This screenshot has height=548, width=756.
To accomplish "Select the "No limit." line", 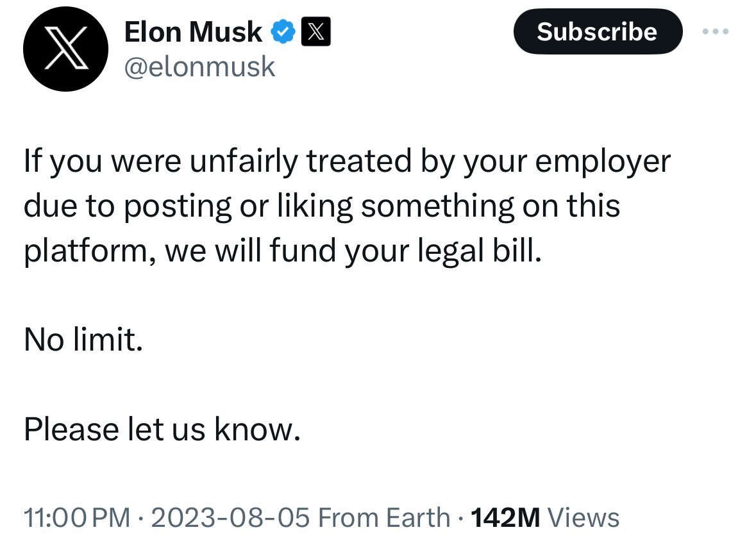I will point(83,340).
